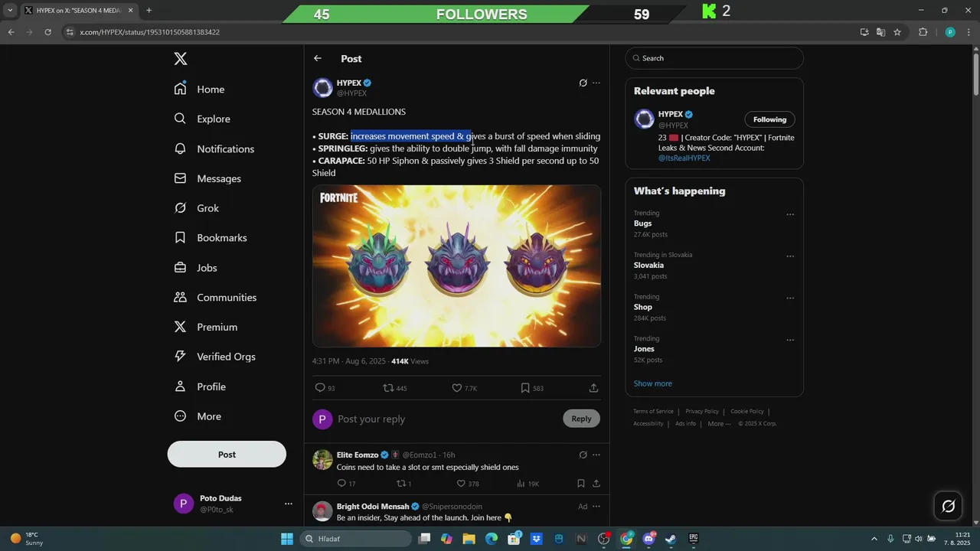Reload the page in Chrome toolbar

(x=47, y=32)
